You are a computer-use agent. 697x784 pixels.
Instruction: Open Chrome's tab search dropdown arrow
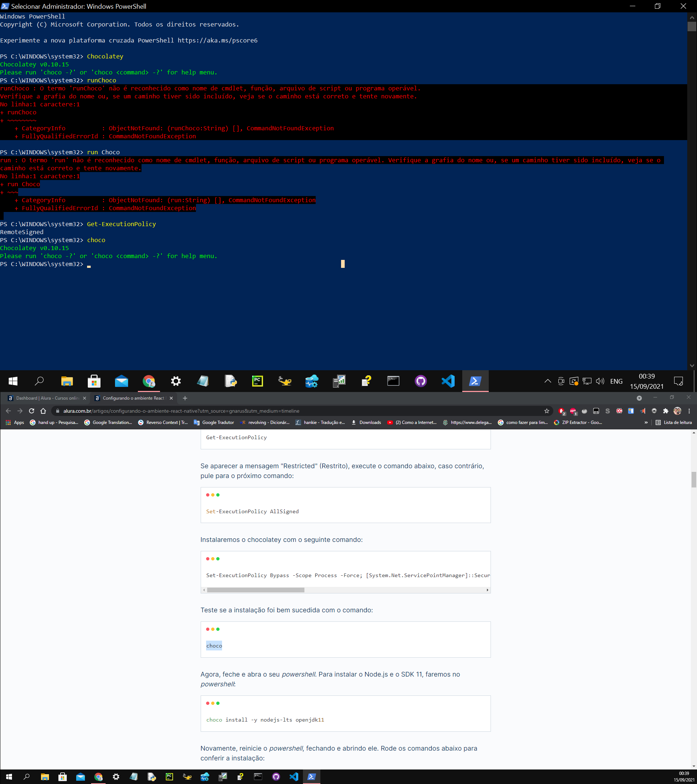tap(639, 398)
